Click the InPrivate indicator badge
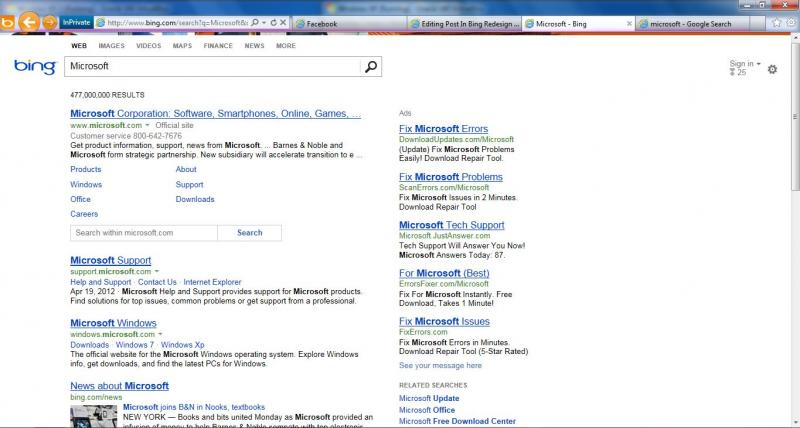 pyautogui.click(x=76, y=22)
